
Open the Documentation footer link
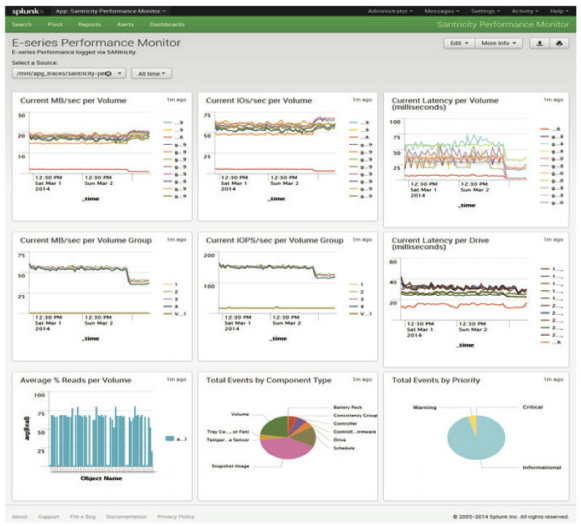[126, 517]
